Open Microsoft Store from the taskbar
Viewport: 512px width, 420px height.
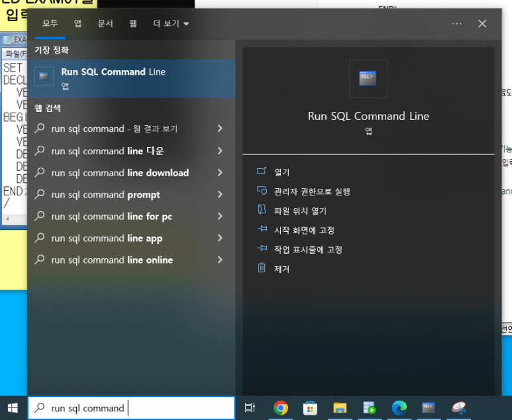coord(310,409)
